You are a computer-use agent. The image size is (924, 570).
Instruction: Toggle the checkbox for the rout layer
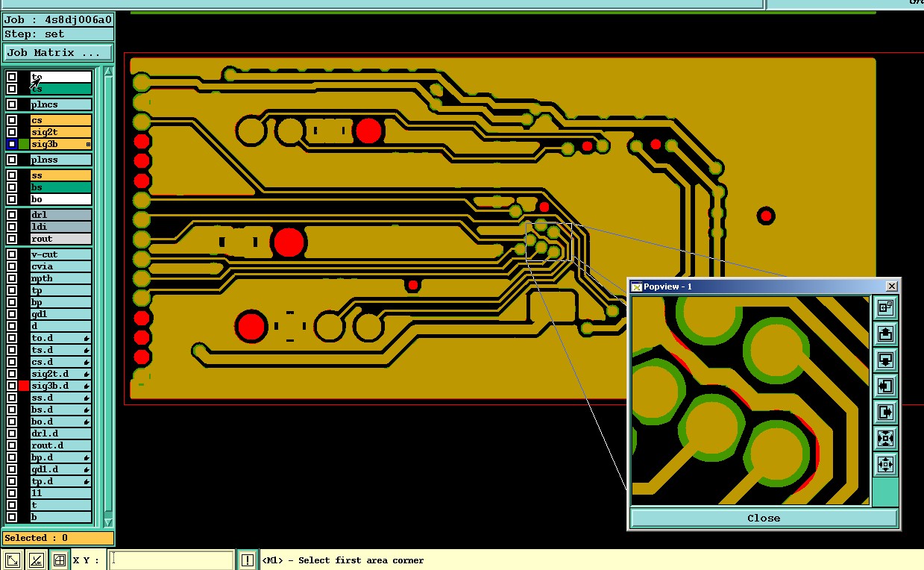point(12,239)
